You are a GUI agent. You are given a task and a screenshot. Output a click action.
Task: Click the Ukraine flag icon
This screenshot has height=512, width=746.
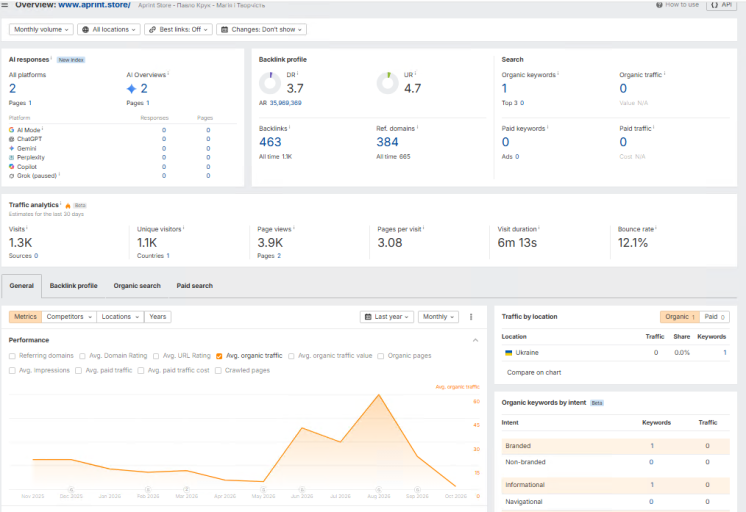509,353
